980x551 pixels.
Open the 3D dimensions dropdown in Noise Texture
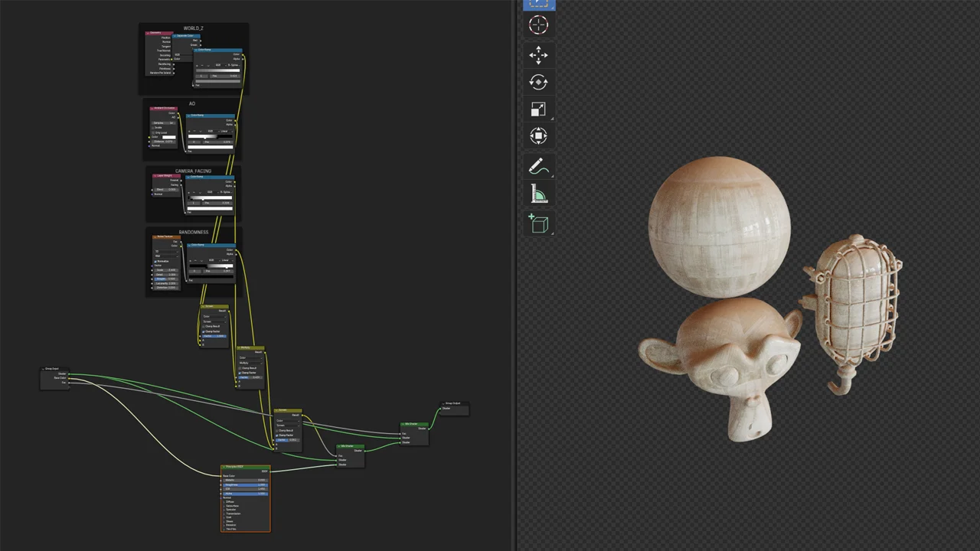click(x=167, y=251)
